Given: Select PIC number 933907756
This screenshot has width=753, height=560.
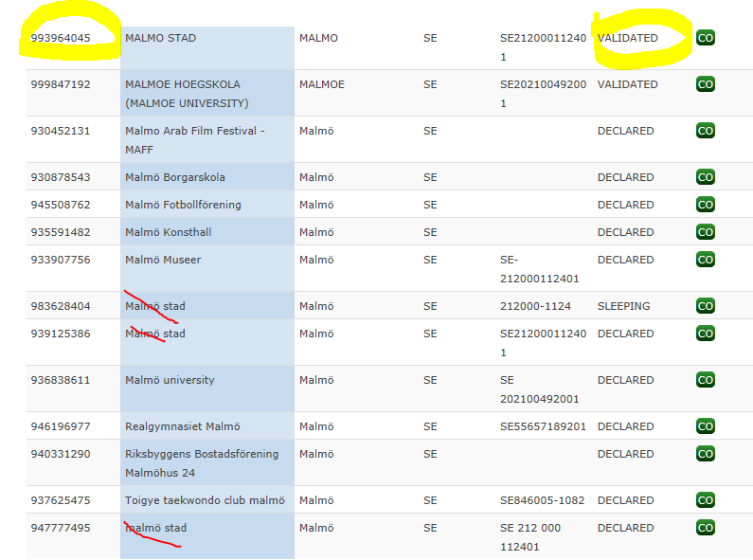Looking at the screenshot, I should point(61,260).
